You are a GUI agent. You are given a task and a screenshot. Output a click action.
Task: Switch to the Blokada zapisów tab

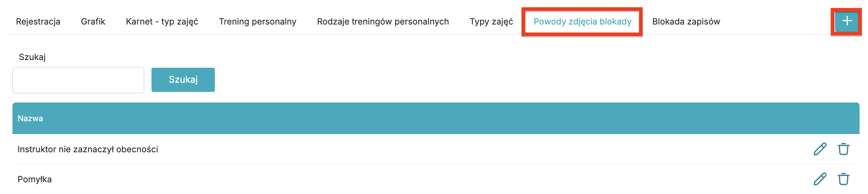coord(686,22)
